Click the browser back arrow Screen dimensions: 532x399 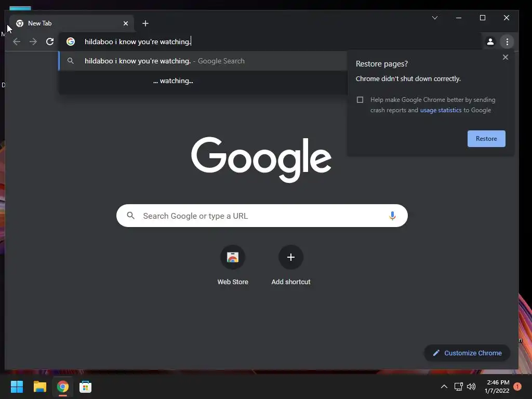click(x=16, y=42)
